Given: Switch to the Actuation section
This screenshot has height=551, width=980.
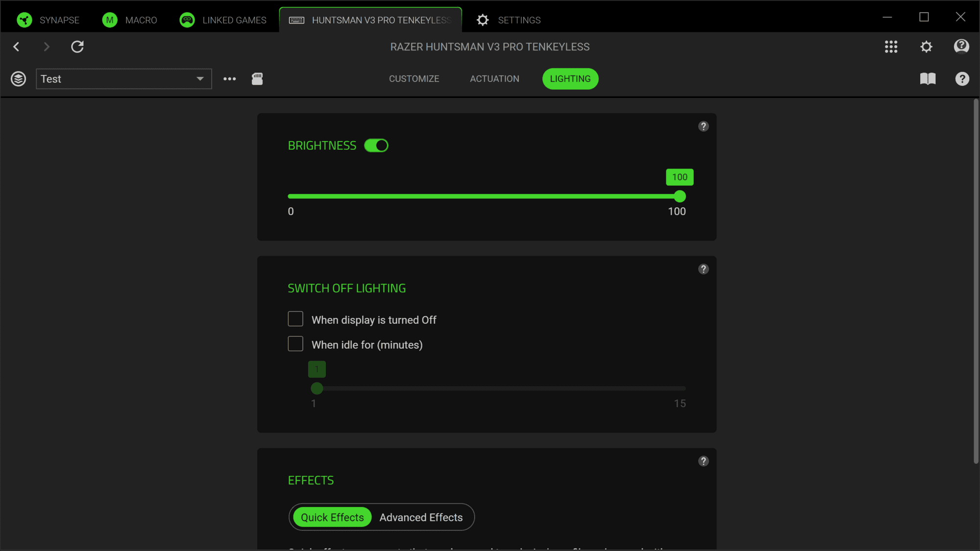Looking at the screenshot, I should coord(494,79).
